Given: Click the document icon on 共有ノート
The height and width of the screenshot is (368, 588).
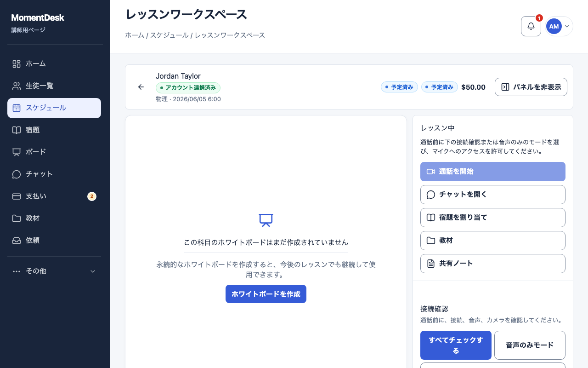Looking at the screenshot, I should coord(431,264).
